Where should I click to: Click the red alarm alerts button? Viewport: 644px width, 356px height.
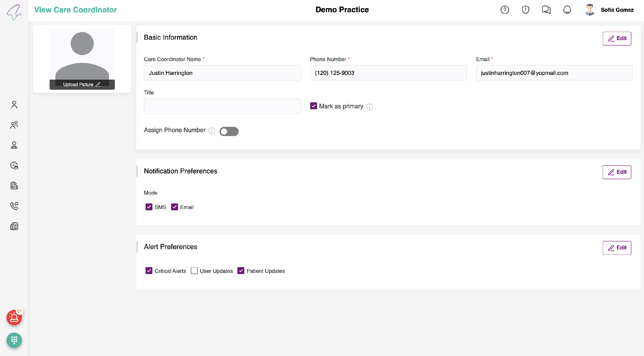[x=14, y=318]
